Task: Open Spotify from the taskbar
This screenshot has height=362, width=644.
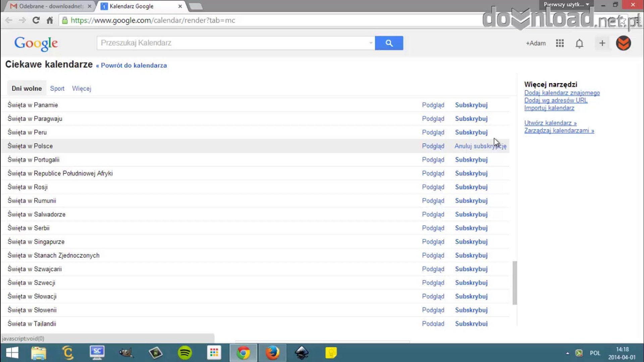Action: (185, 353)
